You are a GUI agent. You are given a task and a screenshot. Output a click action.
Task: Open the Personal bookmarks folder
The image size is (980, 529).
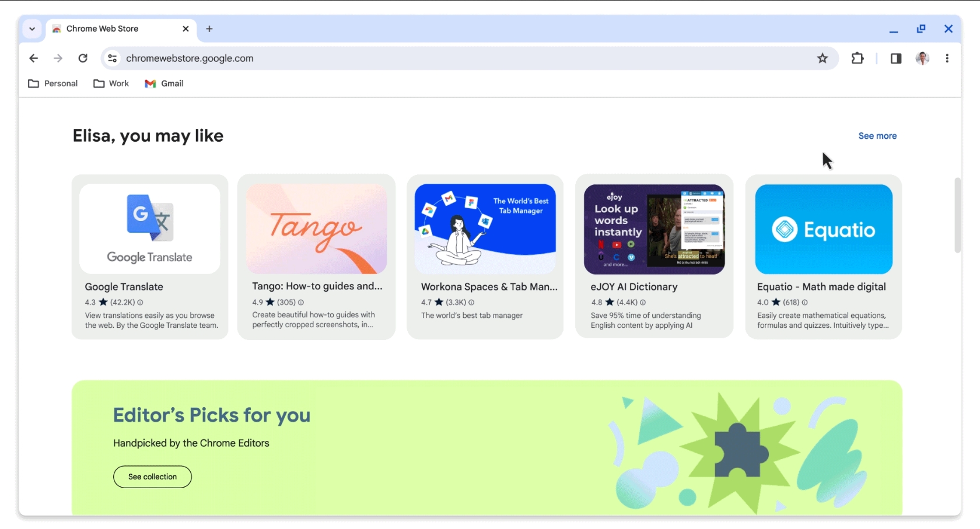coord(53,83)
